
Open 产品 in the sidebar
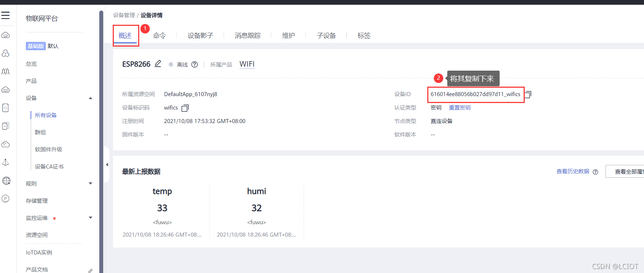point(31,81)
